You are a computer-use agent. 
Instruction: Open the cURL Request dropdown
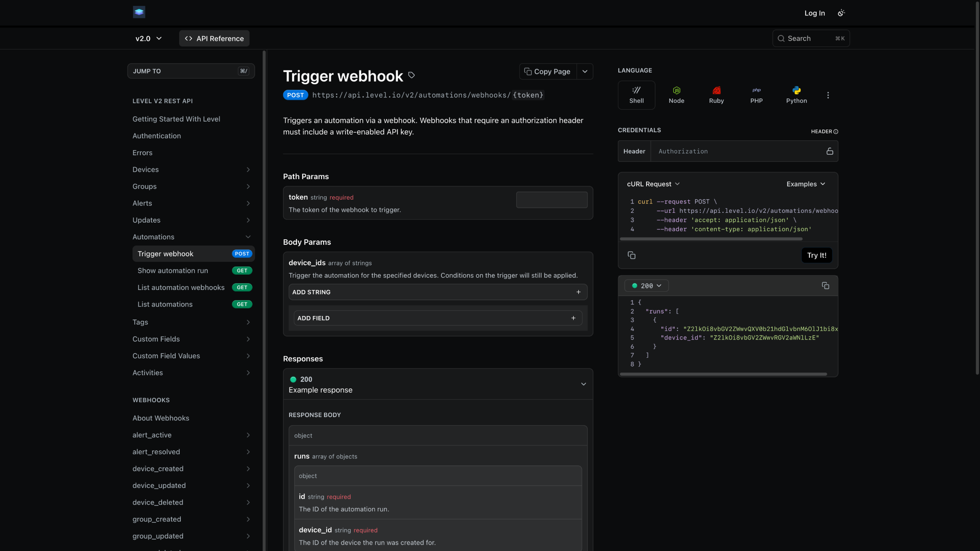click(x=653, y=184)
